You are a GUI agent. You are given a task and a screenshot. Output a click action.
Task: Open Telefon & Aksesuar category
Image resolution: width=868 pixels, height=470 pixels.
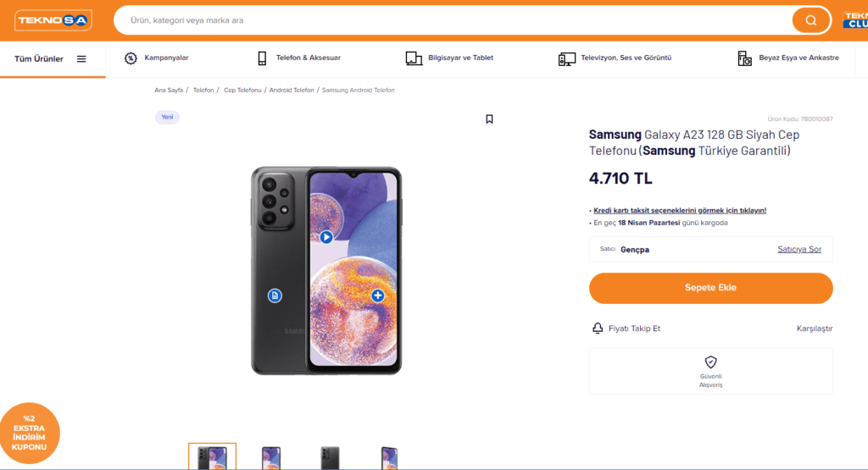tap(299, 58)
